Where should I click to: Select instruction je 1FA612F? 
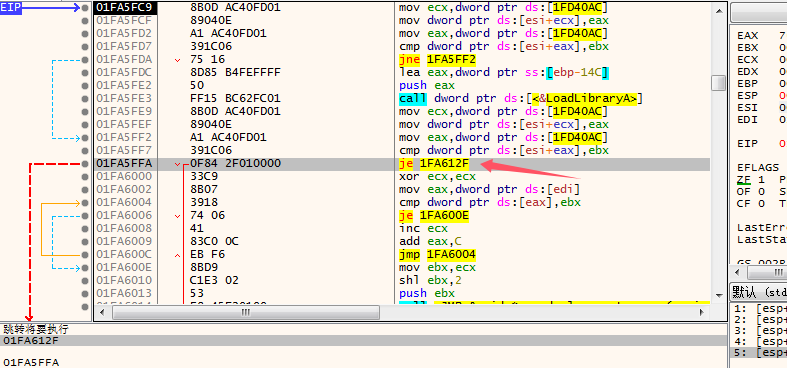434,163
